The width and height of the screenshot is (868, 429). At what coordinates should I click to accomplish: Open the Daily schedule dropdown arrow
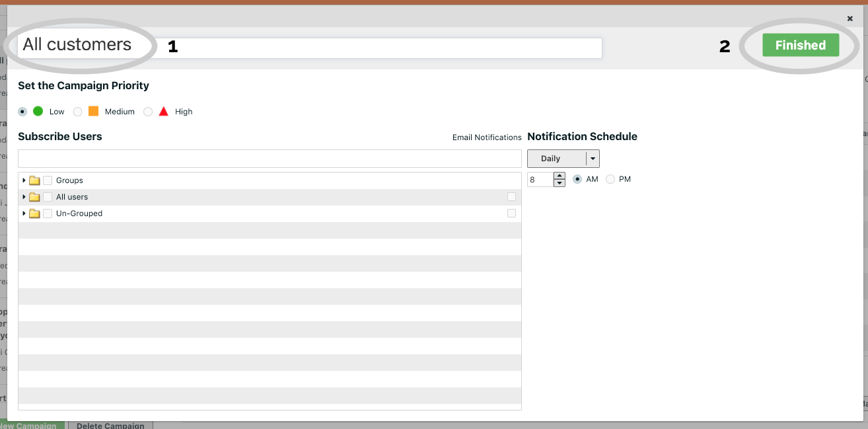593,159
